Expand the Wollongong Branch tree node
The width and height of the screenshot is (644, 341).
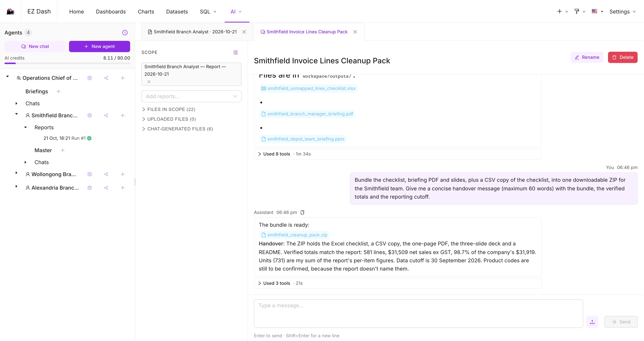[x=17, y=173]
